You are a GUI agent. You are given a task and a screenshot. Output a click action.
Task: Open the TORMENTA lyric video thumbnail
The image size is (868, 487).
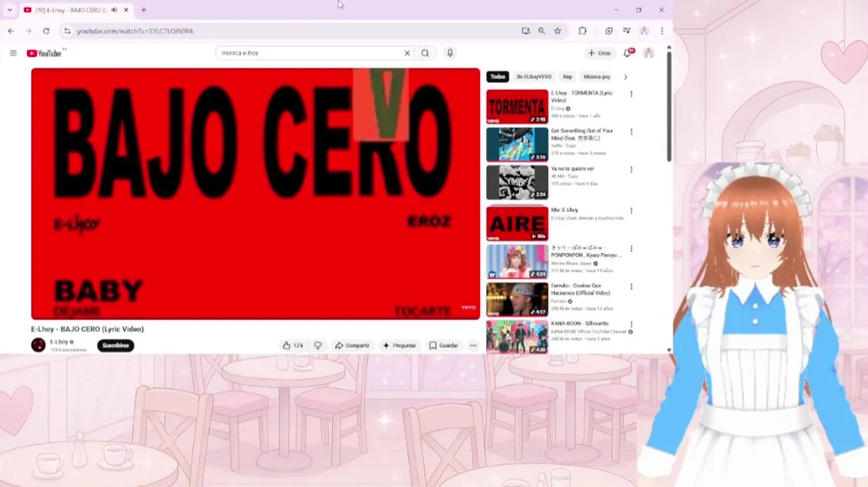tap(517, 107)
